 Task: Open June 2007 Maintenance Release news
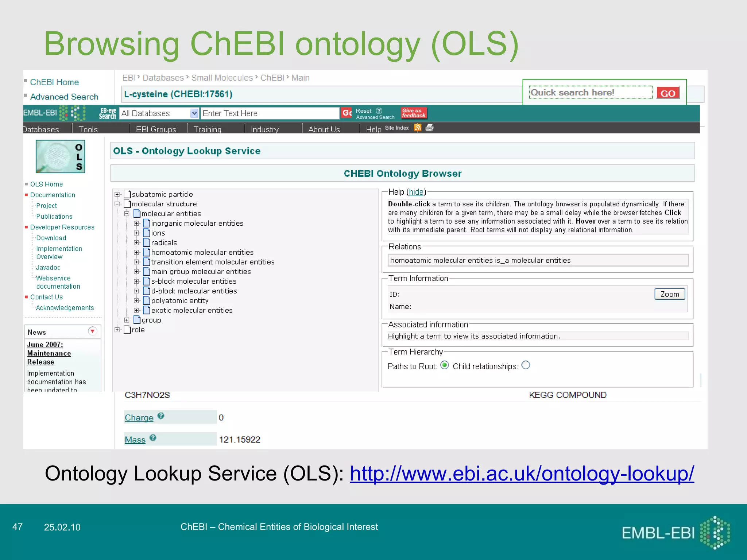[x=49, y=353]
